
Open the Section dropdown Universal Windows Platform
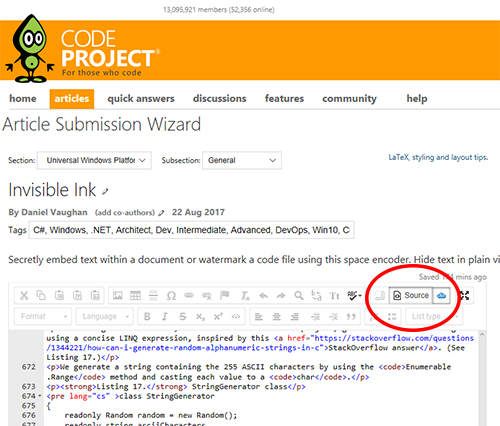(x=94, y=160)
